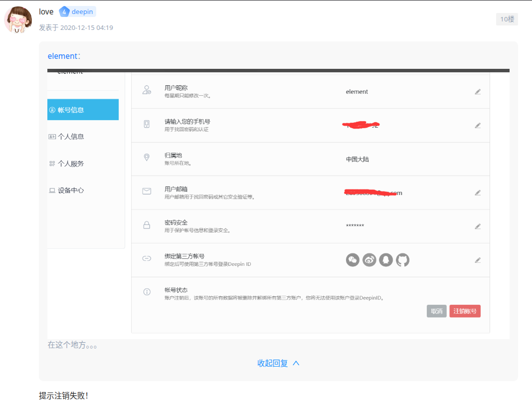The height and width of the screenshot is (405, 532).
Task: Click the 设备中心 laptop icon
Action: click(x=52, y=190)
